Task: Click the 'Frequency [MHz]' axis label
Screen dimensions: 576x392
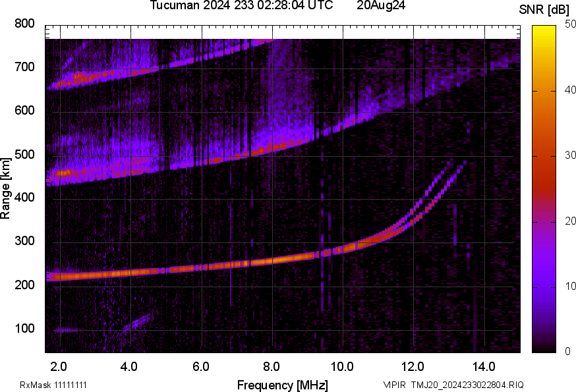Action: coord(283,385)
